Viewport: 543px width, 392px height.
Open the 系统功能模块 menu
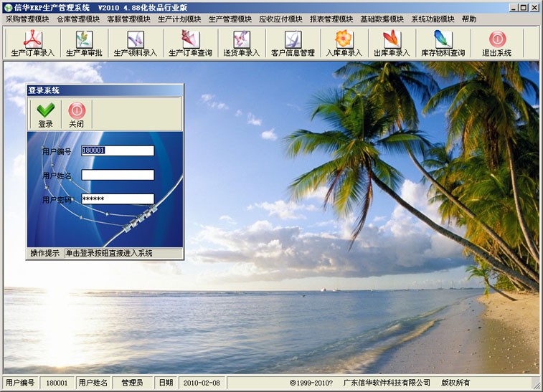click(x=433, y=19)
